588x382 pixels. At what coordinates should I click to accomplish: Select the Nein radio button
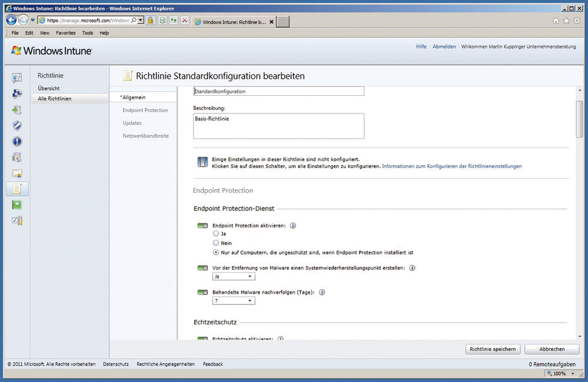point(216,243)
